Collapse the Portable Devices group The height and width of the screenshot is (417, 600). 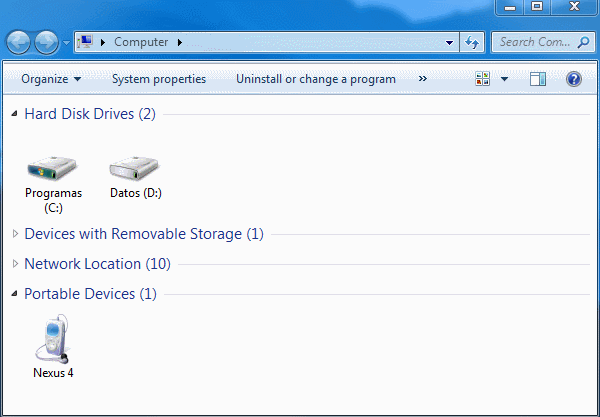14,294
